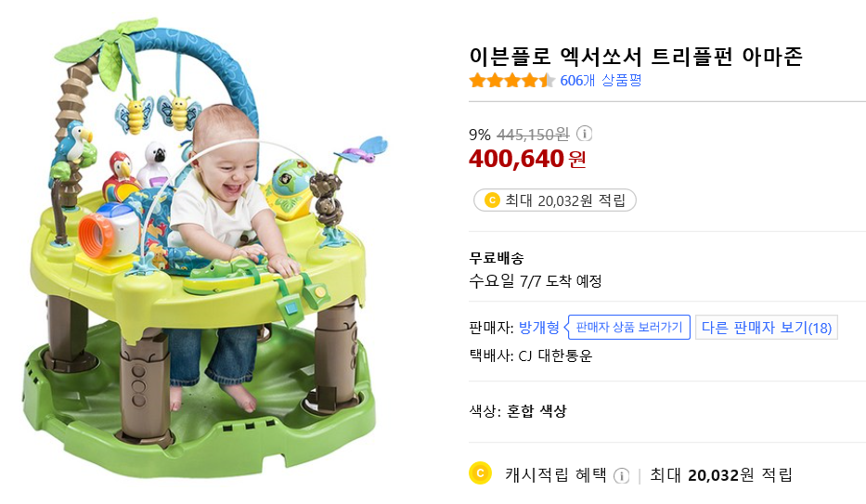
Task: Click the 택배사 CJ 대한통운 courier text
Action: point(531,355)
